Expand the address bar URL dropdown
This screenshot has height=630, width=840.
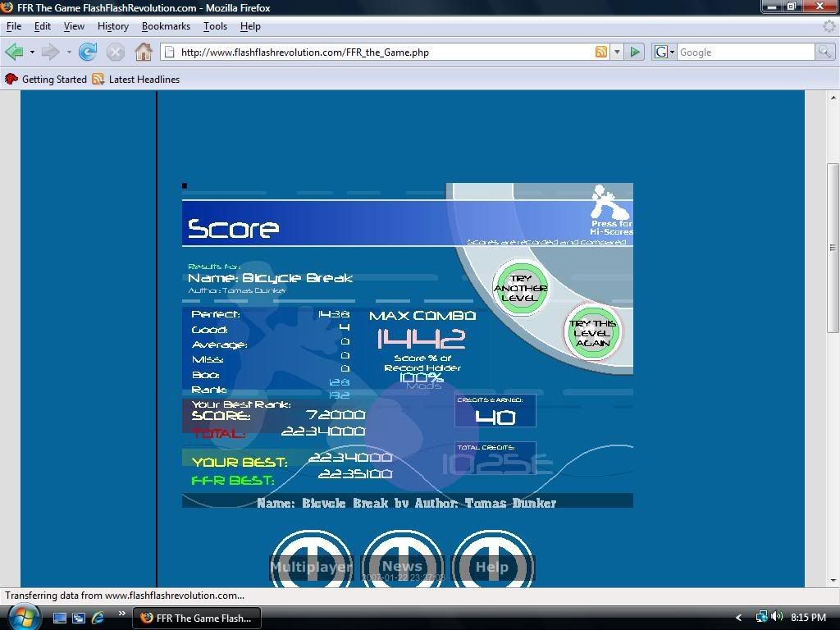(617, 52)
